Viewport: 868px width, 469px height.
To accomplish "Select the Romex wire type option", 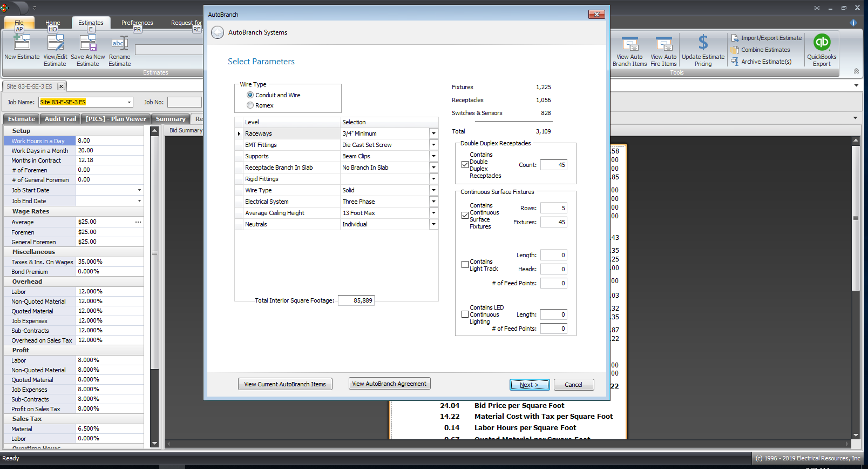I will tap(250, 105).
